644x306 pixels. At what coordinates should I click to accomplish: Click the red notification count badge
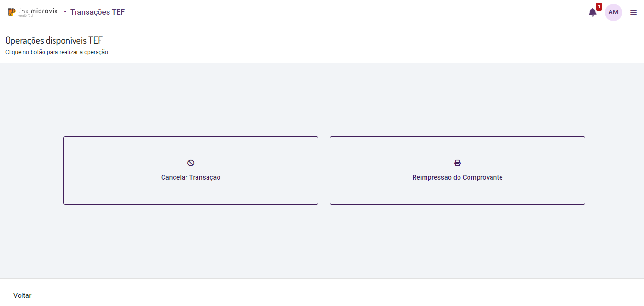pyautogui.click(x=599, y=7)
